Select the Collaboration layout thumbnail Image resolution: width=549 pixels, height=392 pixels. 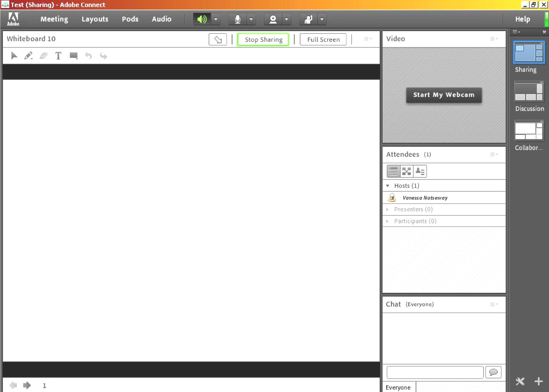529,131
